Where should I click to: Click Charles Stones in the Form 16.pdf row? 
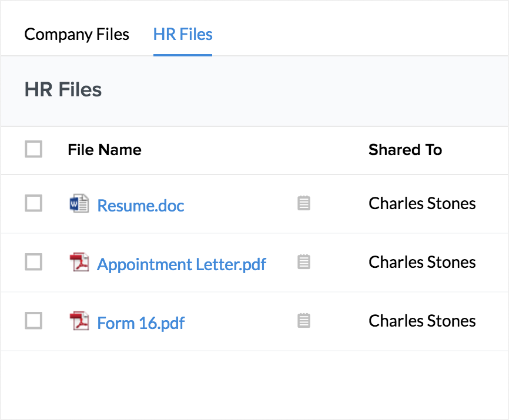click(422, 321)
